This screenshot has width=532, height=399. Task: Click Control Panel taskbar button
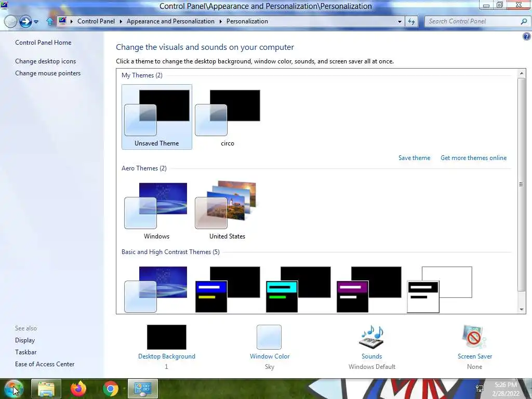click(x=143, y=389)
